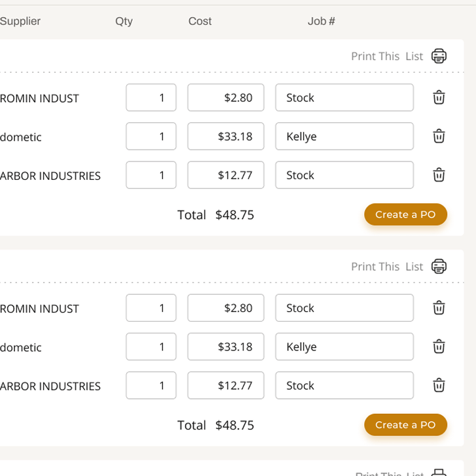
Task: Delete ROMIN INDUST row in second list
Action: tap(439, 308)
